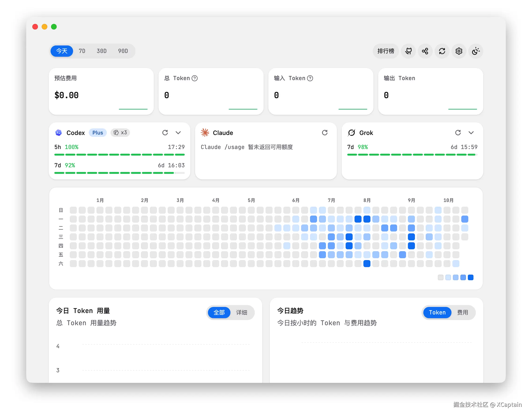Click Codex 7d 92% progress bar
This screenshot has height=418, width=532.
(x=119, y=173)
